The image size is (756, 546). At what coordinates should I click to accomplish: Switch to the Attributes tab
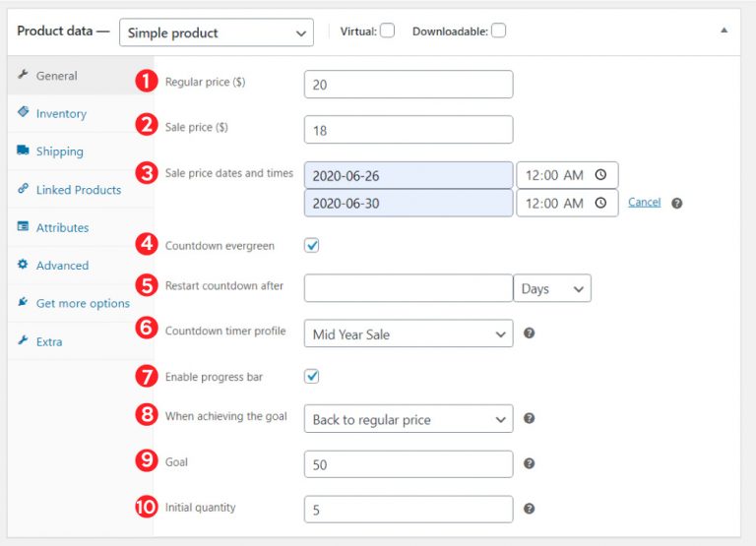click(81, 227)
